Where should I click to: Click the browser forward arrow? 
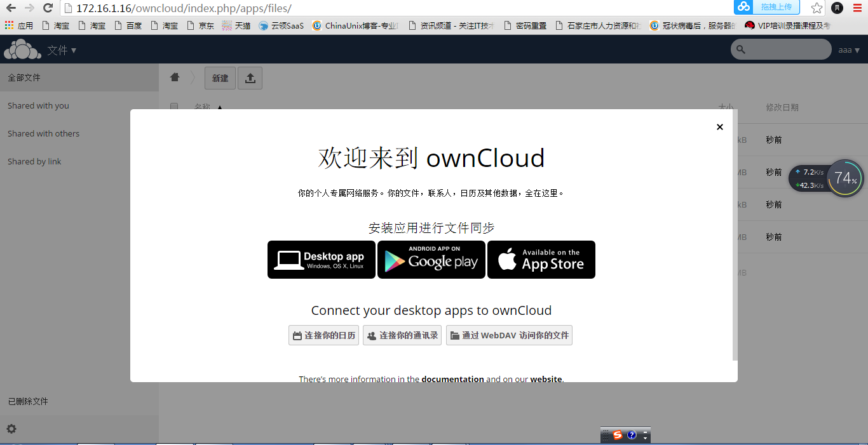tap(29, 8)
